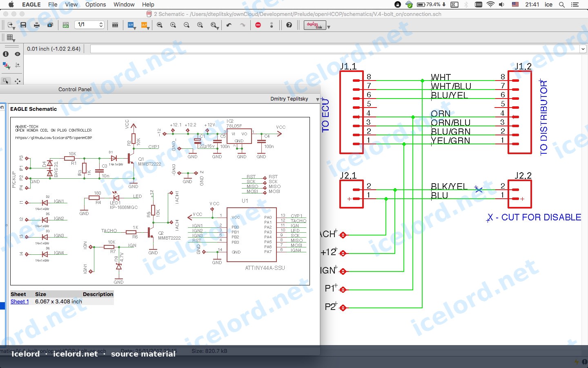Open the Window menu
The height and width of the screenshot is (368, 588).
coord(124,4)
